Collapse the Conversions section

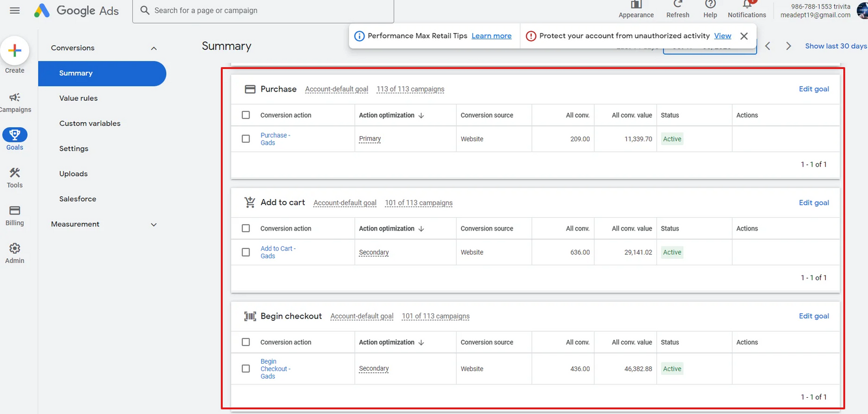pos(153,48)
